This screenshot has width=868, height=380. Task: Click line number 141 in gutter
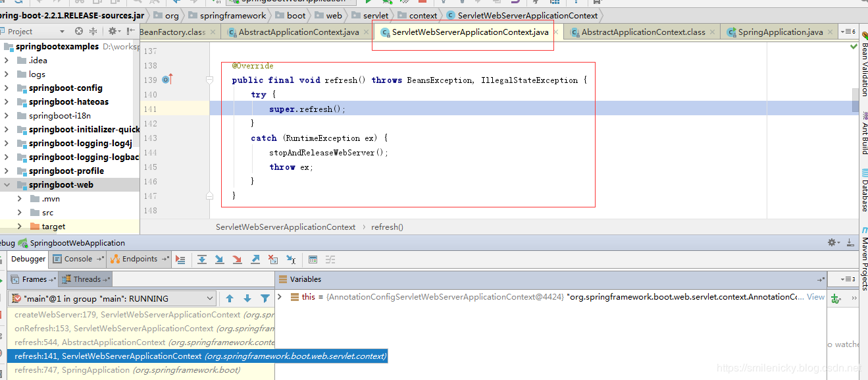(x=150, y=109)
